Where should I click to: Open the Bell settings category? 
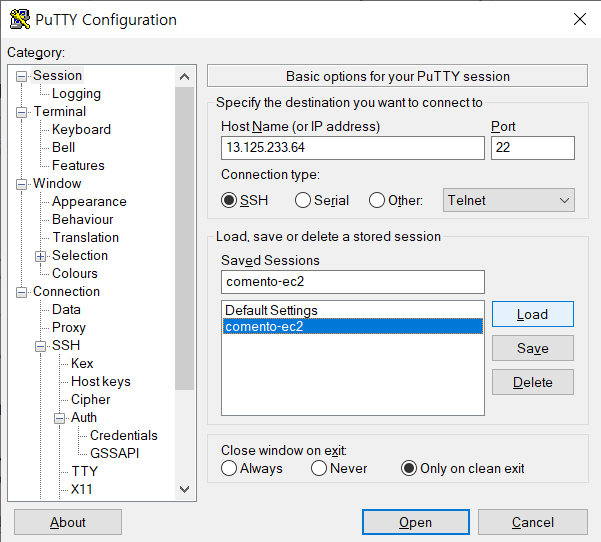click(64, 148)
